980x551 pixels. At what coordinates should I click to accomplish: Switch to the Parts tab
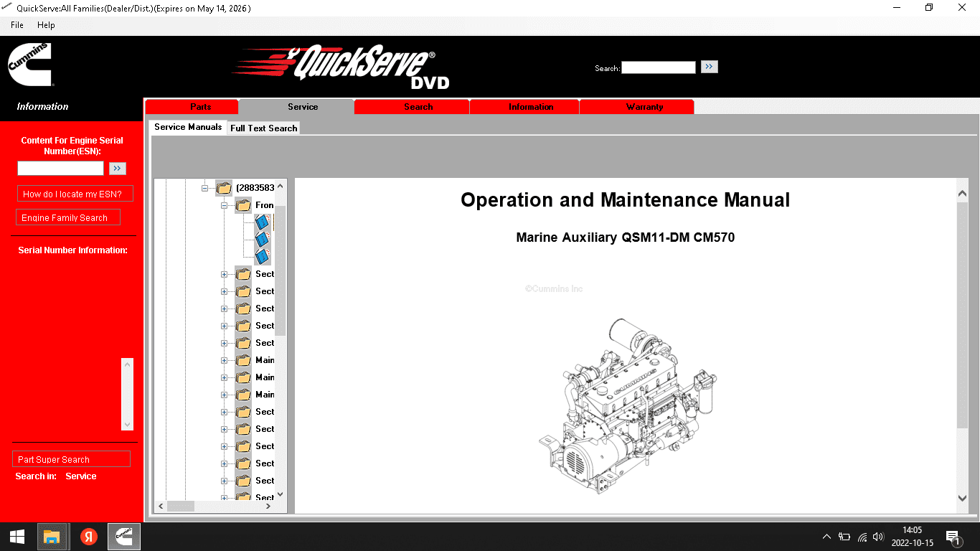pyautogui.click(x=200, y=107)
